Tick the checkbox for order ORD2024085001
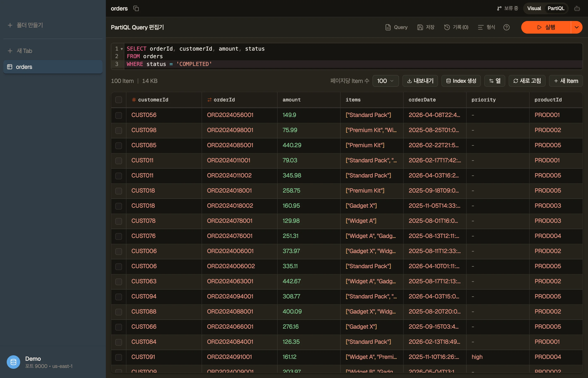588x378 pixels. tap(118, 145)
